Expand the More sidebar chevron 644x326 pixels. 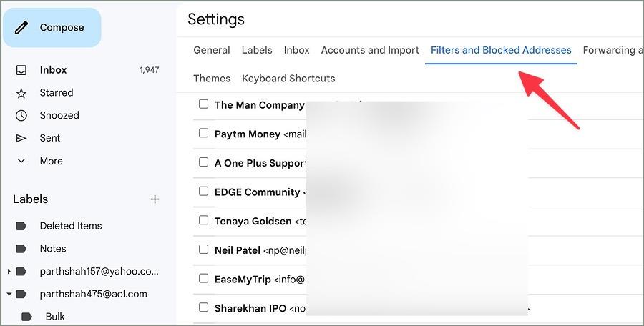click(21, 161)
